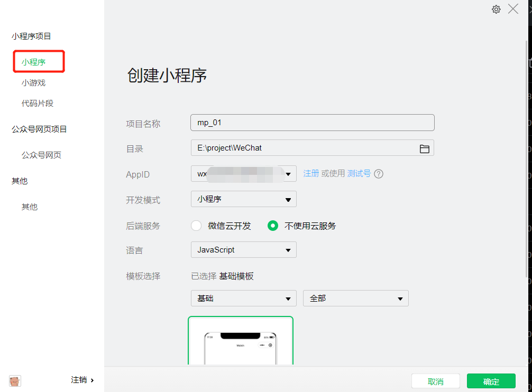Click the 确定 button

491,381
